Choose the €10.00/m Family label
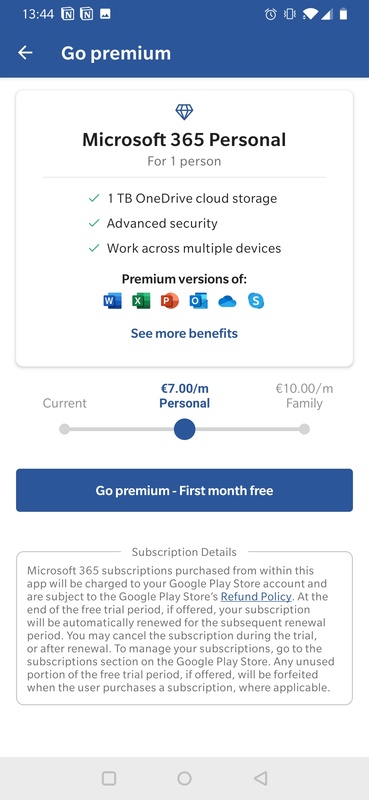The image size is (369, 800). 304,396
